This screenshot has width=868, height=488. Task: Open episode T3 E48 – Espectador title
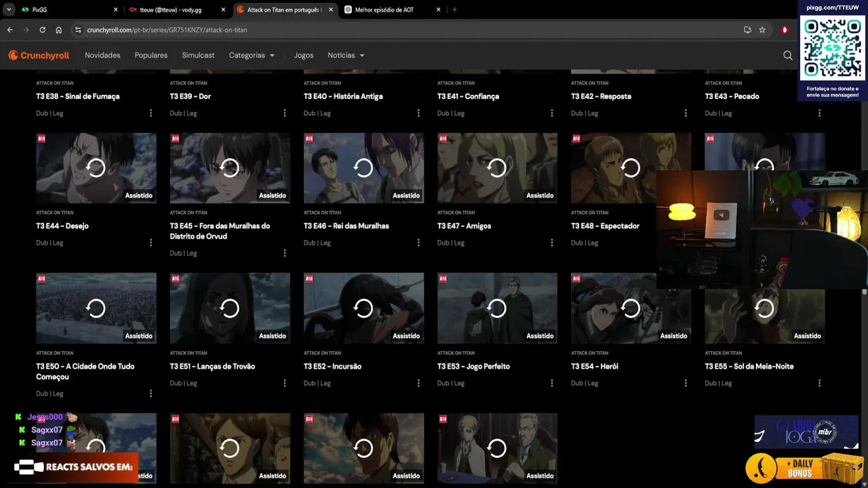coord(605,226)
